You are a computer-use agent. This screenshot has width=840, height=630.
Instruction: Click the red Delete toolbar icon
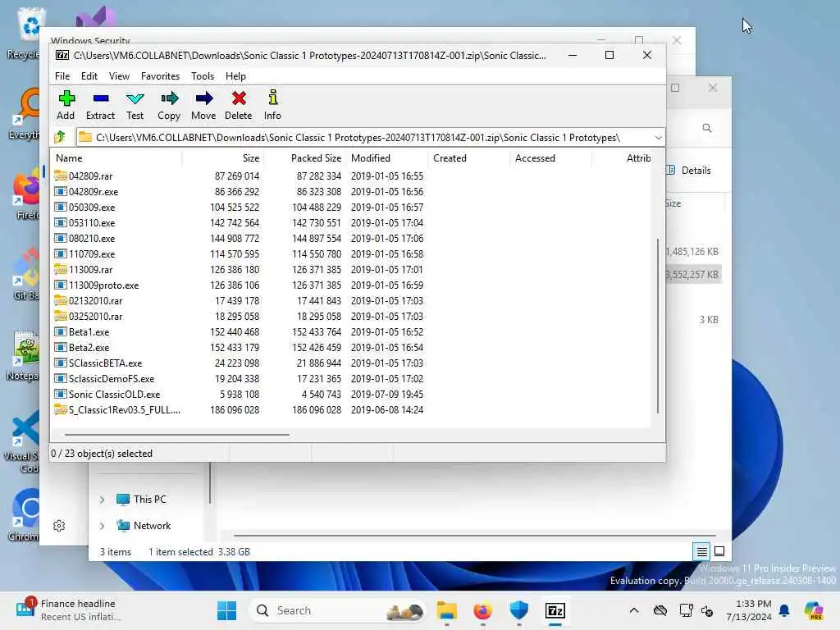click(x=239, y=105)
